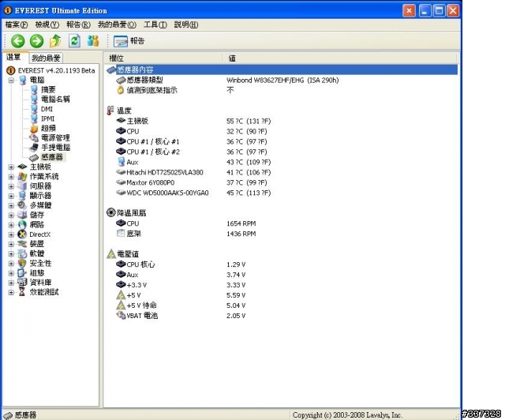Select the +3.3 V voltage row
Screen dimensions: 505x420
pyautogui.click(x=282, y=285)
